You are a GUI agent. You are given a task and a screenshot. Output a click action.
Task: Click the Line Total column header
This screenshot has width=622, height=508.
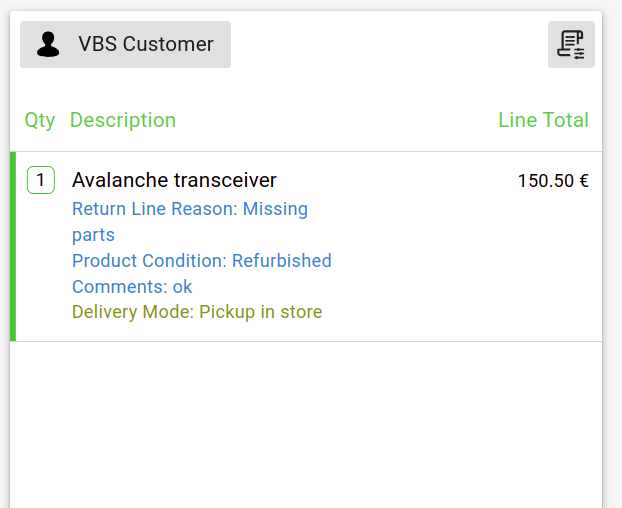coord(543,120)
